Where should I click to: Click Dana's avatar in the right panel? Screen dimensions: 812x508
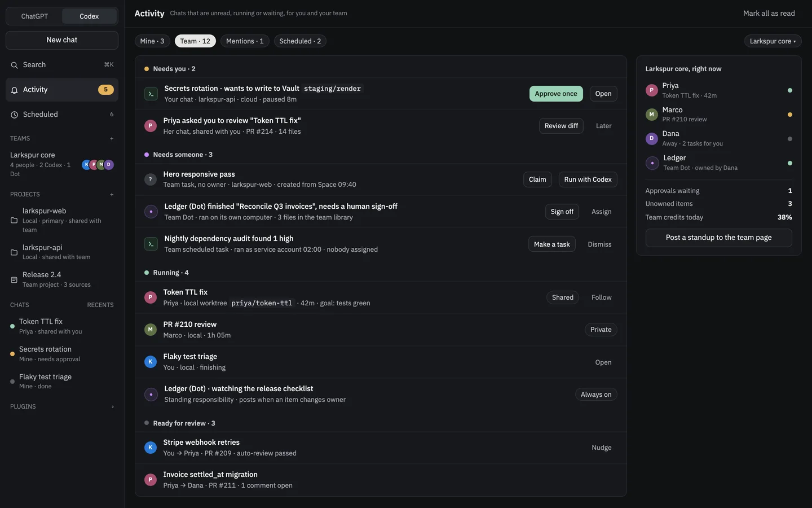coord(652,138)
